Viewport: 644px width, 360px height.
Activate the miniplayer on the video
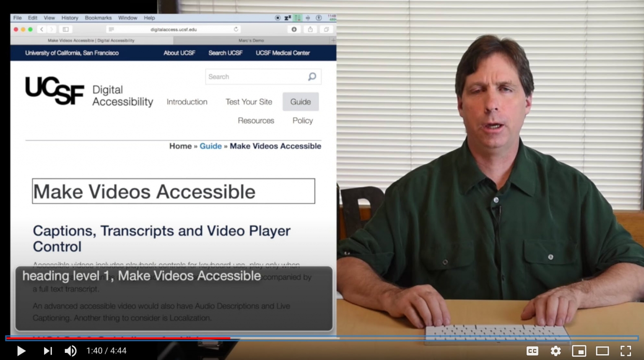click(x=579, y=351)
